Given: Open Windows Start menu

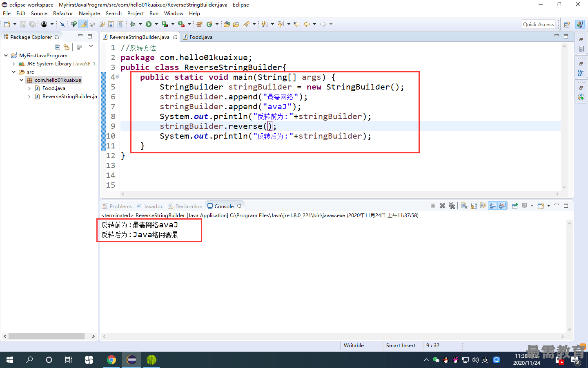Looking at the screenshot, I should pyautogui.click(x=10, y=360).
